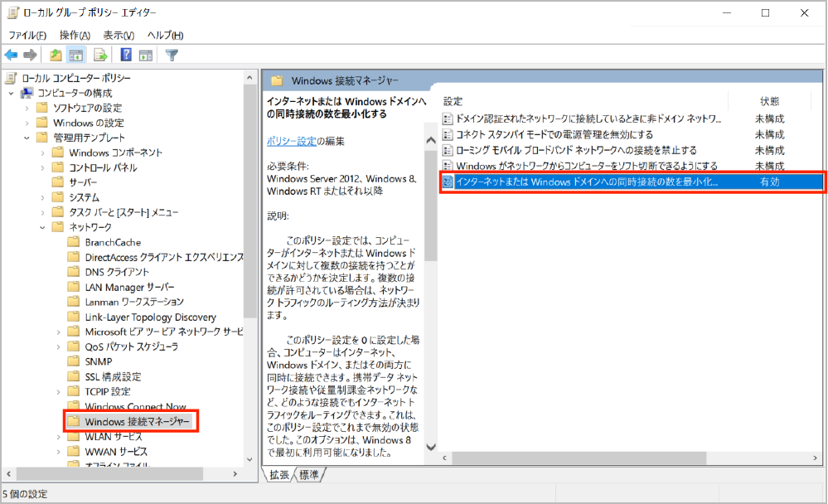Image resolution: width=828 pixels, height=504 pixels.
Task: Open Help via the blue question mark icon
Action: (126, 56)
